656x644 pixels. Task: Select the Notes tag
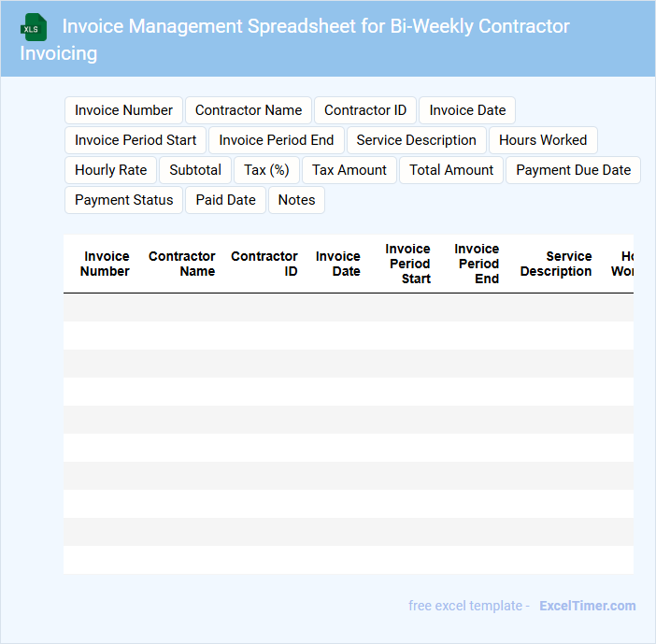coord(296,200)
